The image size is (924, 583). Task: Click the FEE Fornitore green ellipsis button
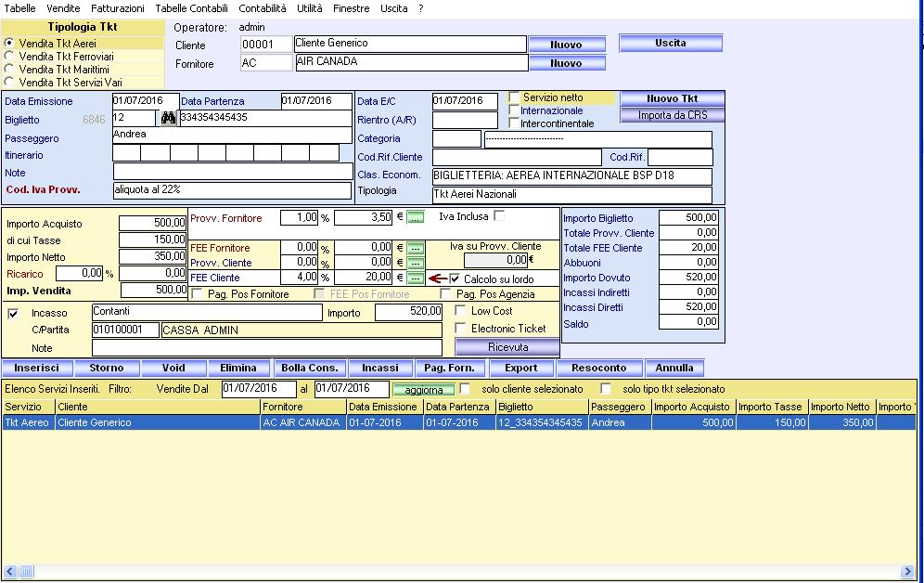click(415, 249)
